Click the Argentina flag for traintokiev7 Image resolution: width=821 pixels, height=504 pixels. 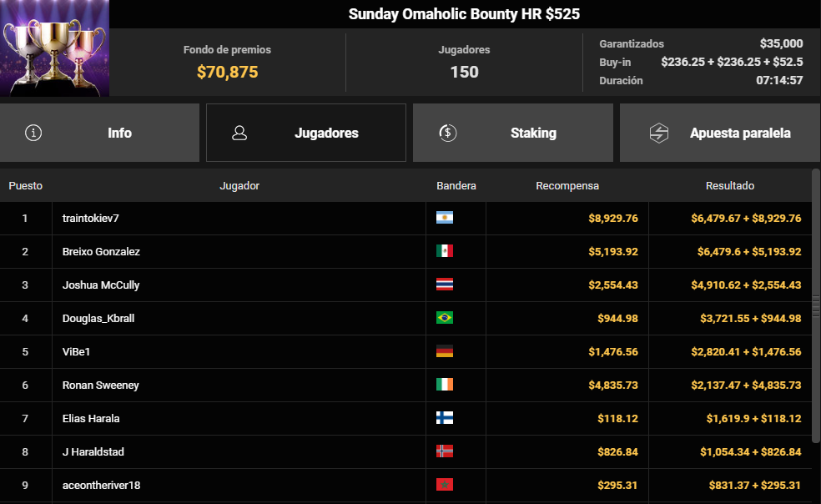(x=445, y=218)
